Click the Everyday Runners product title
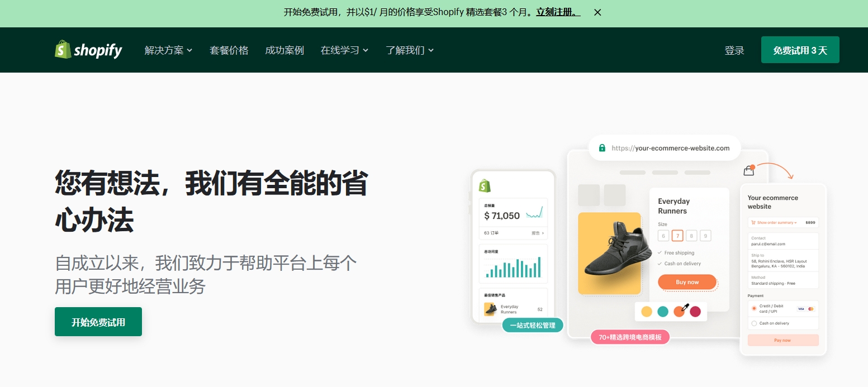 pos(673,206)
